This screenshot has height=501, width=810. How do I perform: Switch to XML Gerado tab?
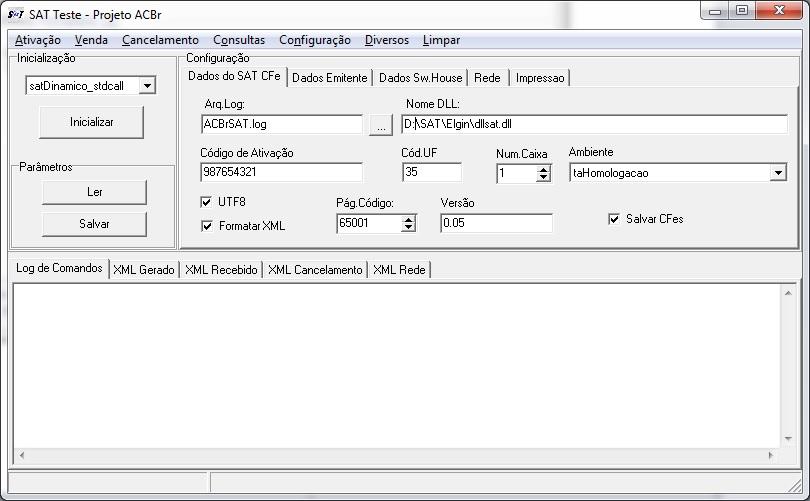144,270
